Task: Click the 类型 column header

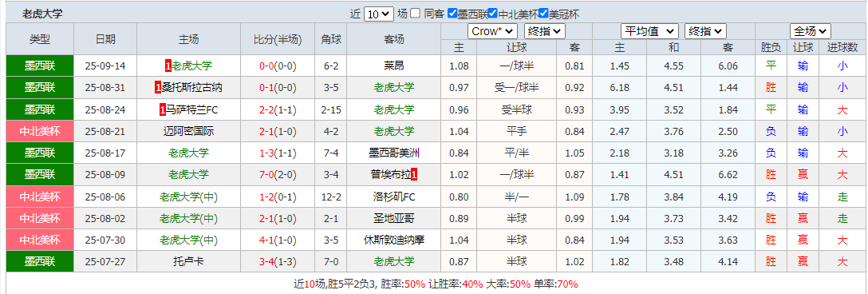Action: [40, 39]
